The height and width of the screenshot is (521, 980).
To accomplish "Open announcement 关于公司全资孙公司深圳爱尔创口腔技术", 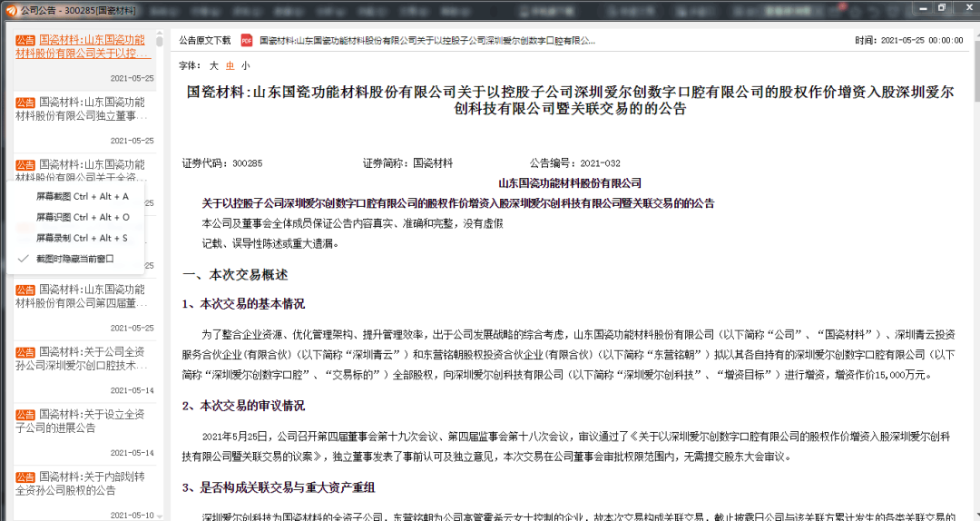I will [85, 371].
